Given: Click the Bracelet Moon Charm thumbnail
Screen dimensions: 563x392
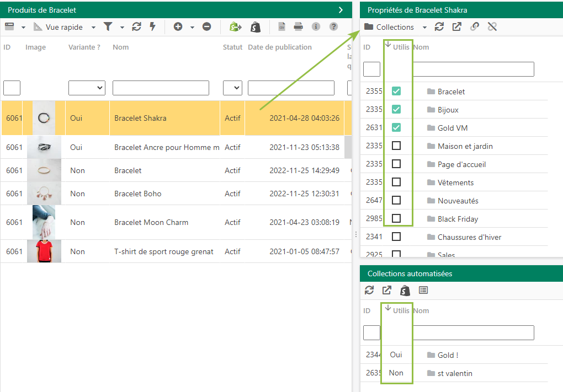Looking at the screenshot, I should point(44,222).
